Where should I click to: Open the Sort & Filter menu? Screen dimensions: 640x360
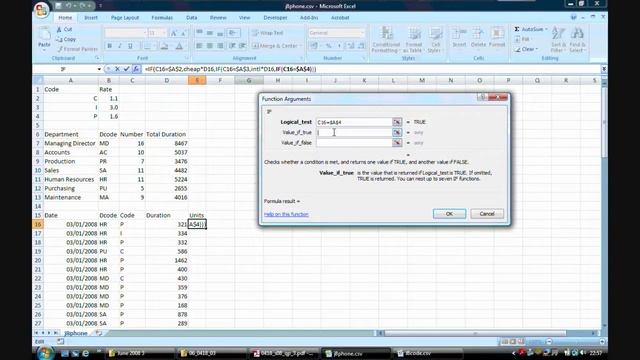pyautogui.click(x=558, y=39)
